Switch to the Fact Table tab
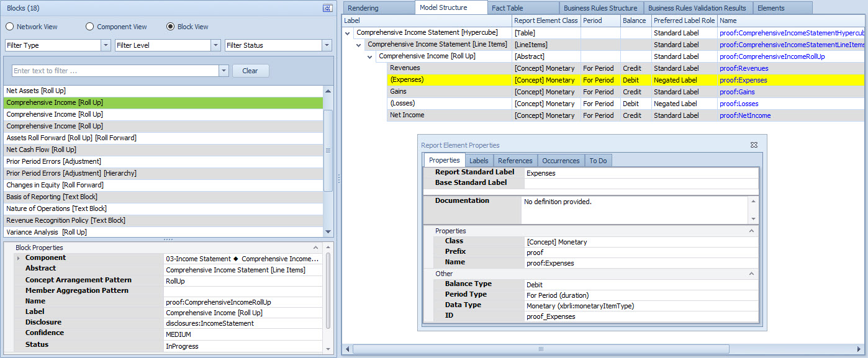868x358 pixels. pos(507,8)
